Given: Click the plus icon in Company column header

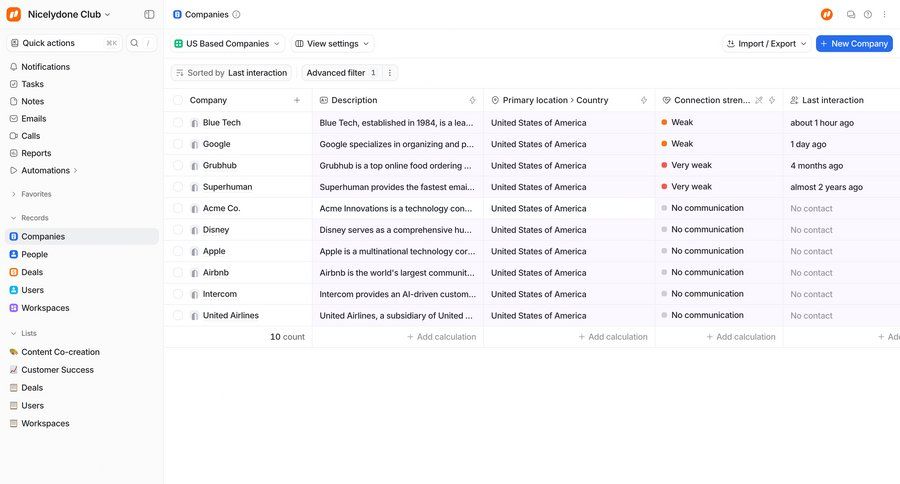Looking at the screenshot, I should 297,100.
